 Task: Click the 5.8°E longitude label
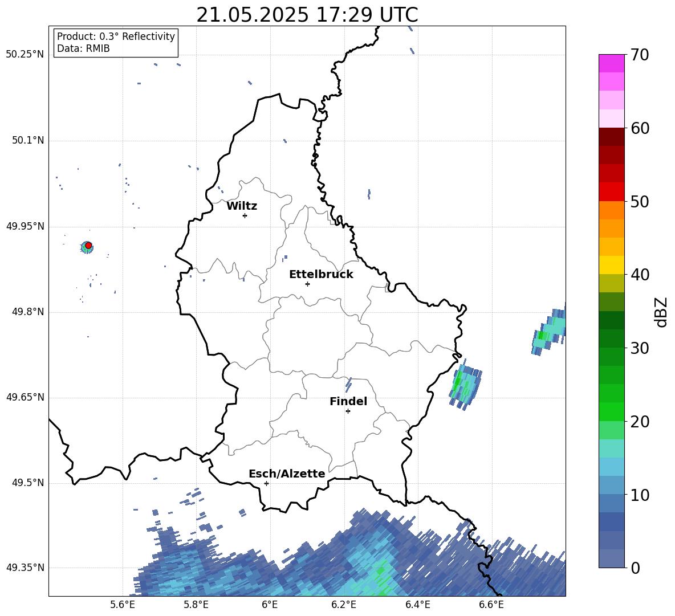coord(196,605)
